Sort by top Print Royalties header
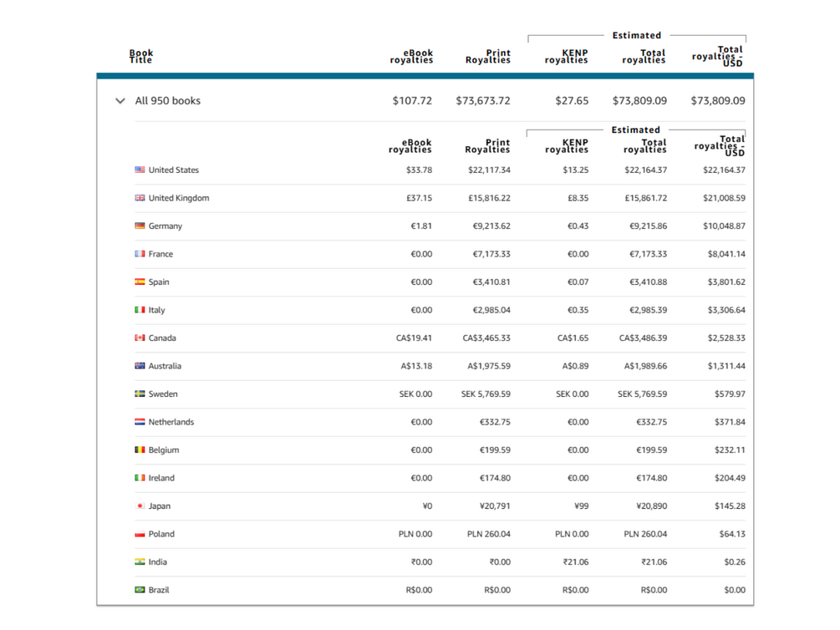This screenshot has height=630, width=840. [x=488, y=56]
